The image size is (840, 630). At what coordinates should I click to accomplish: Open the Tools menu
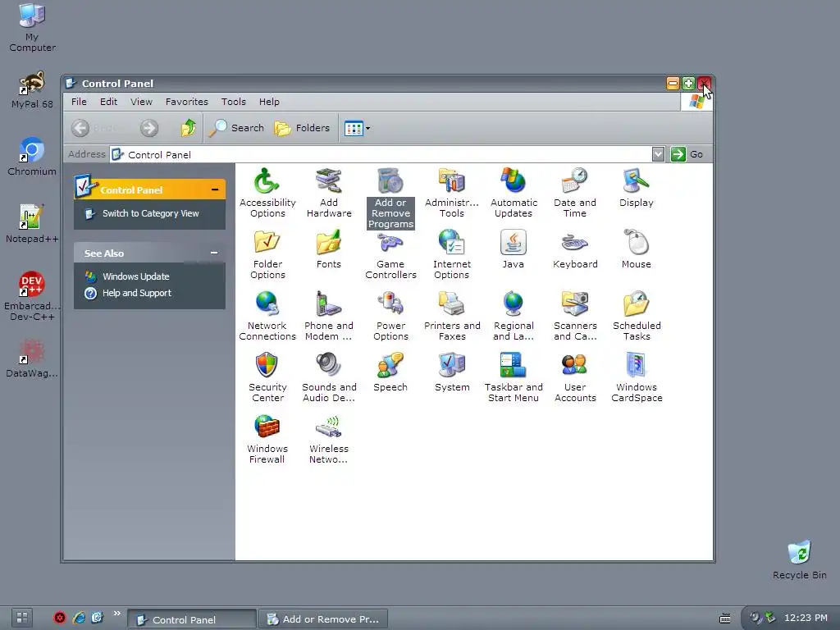coord(234,101)
